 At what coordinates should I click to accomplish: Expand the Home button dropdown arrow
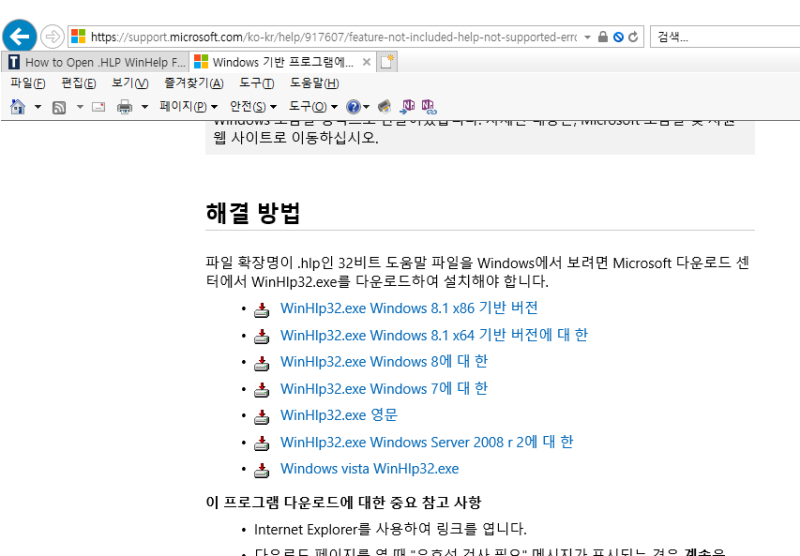38,107
